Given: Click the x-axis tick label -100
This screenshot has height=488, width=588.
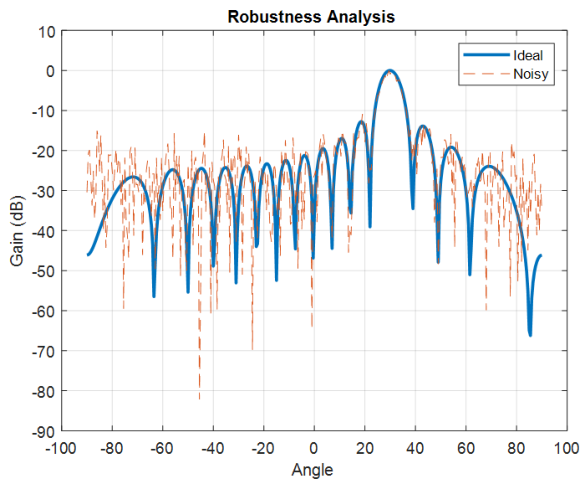Looking at the screenshot, I should 61,448.
